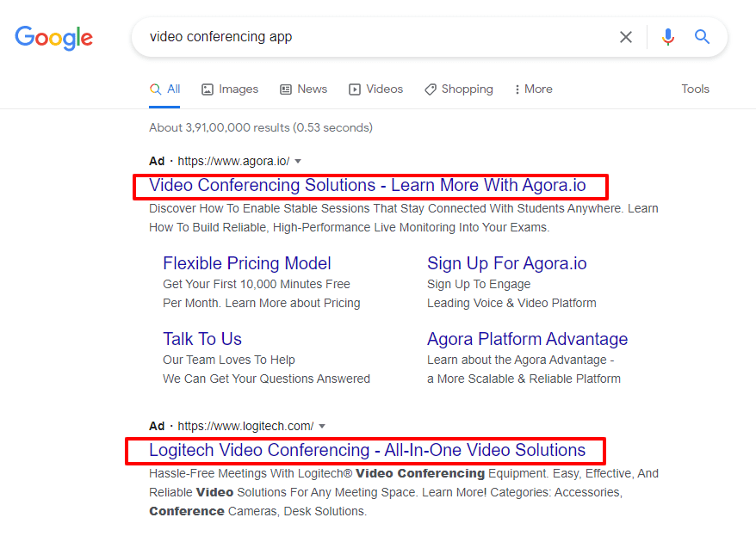The width and height of the screenshot is (756, 536).
Task: Expand dropdown arrow beside logitech.com URL
Action: pos(322,426)
